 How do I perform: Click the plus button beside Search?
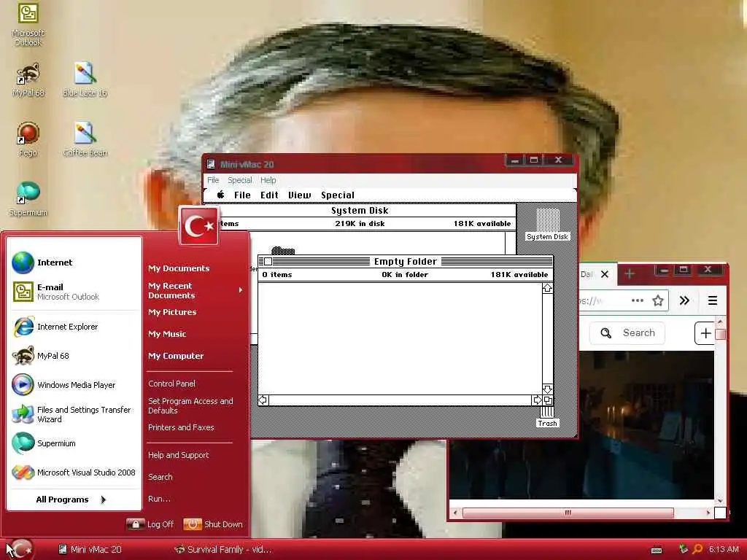(x=705, y=333)
